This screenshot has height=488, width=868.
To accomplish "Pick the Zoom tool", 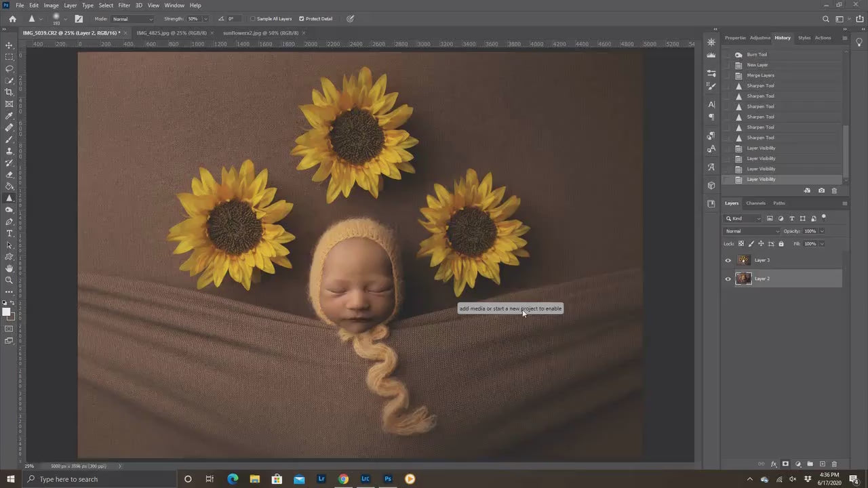I will click(9, 280).
